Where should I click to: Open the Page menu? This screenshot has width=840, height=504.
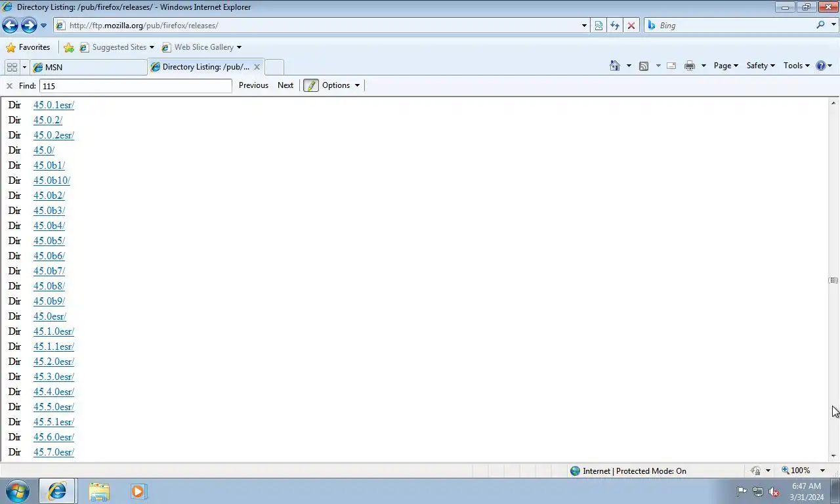(726, 66)
